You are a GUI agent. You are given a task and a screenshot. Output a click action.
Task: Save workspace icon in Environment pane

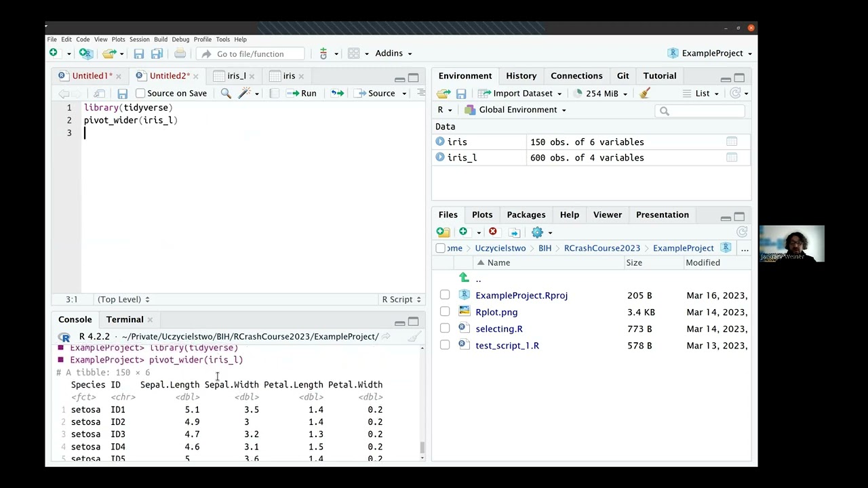tap(461, 94)
